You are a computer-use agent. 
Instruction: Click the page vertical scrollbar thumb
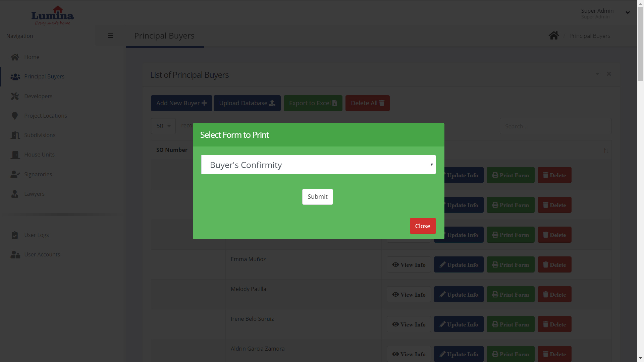click(640, 44)
